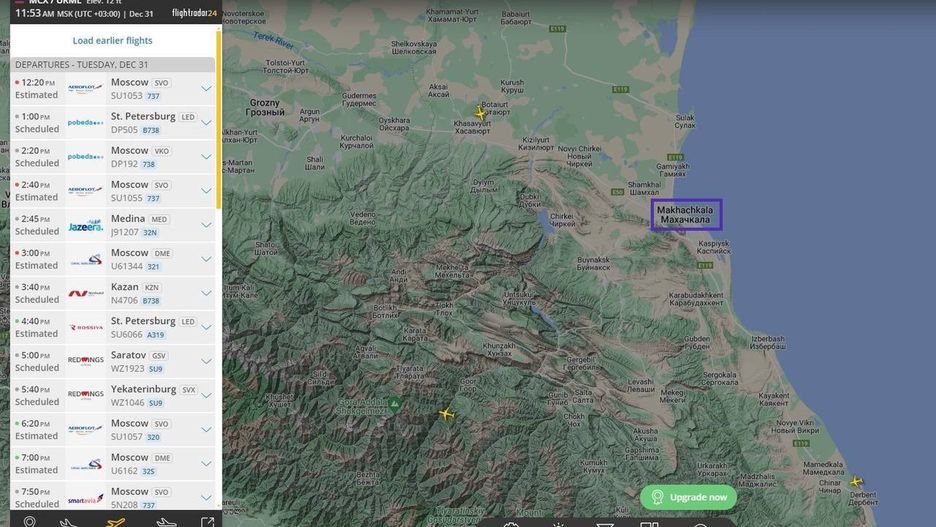Click the SU9 aircraft tag on flight WZ1923
The height and width of the screenshot is (527, 936).
(155, 369)
